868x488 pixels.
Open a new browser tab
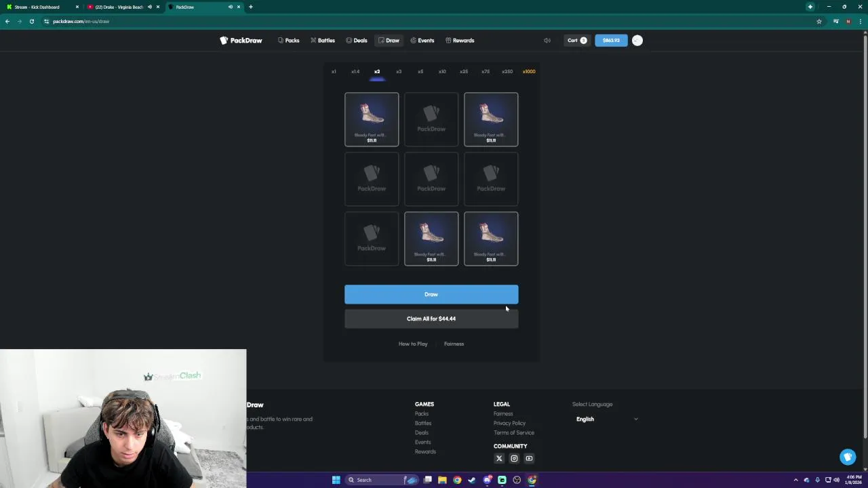(251, 7)
